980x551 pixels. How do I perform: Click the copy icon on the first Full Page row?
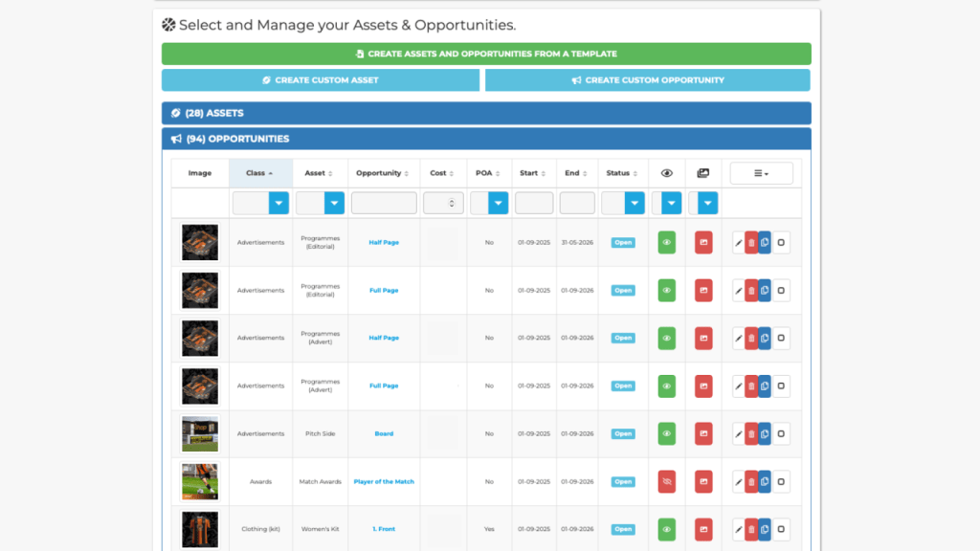click(765, 291)
